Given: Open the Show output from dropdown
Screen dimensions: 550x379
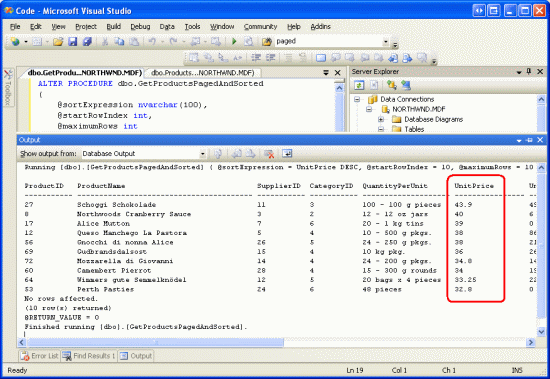Looking at the screenshot, I should [x=202, y=154].
